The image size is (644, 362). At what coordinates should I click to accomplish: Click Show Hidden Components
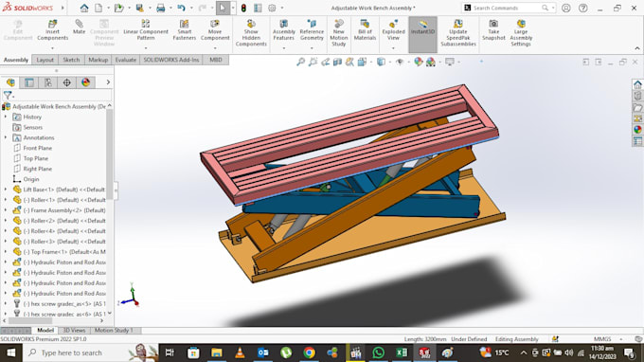pyautogui.click(x=251, y=33)
